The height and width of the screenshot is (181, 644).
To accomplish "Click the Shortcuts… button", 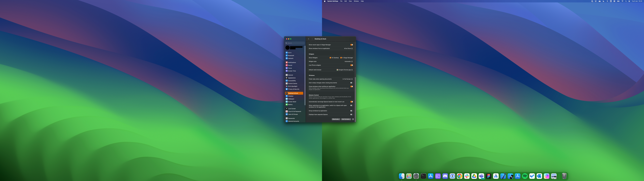I will pyautogui.click(x=336, y=119).
